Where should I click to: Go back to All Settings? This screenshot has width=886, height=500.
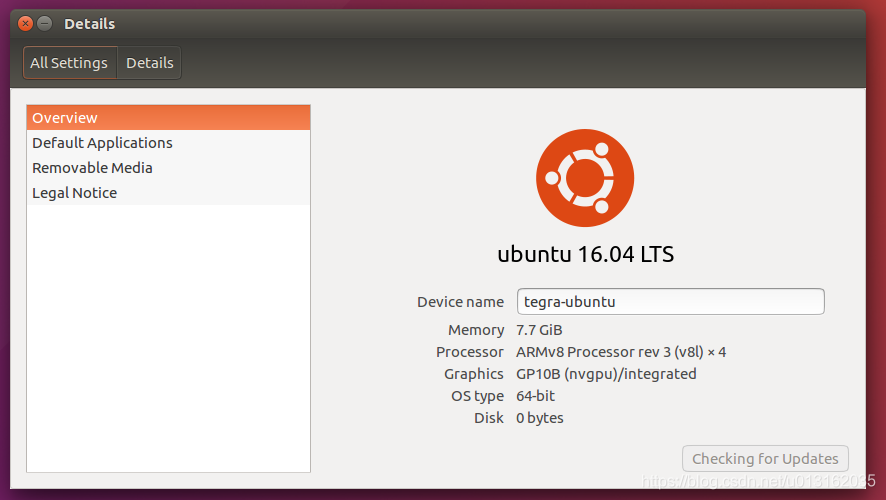pos(70,63)
